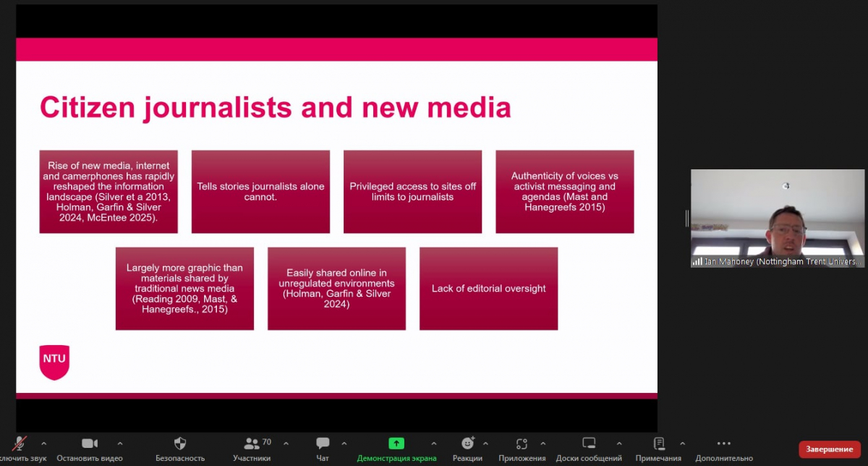Open Reactions smiley icon
Screen dimensions: 868x466
pos(467,444)
